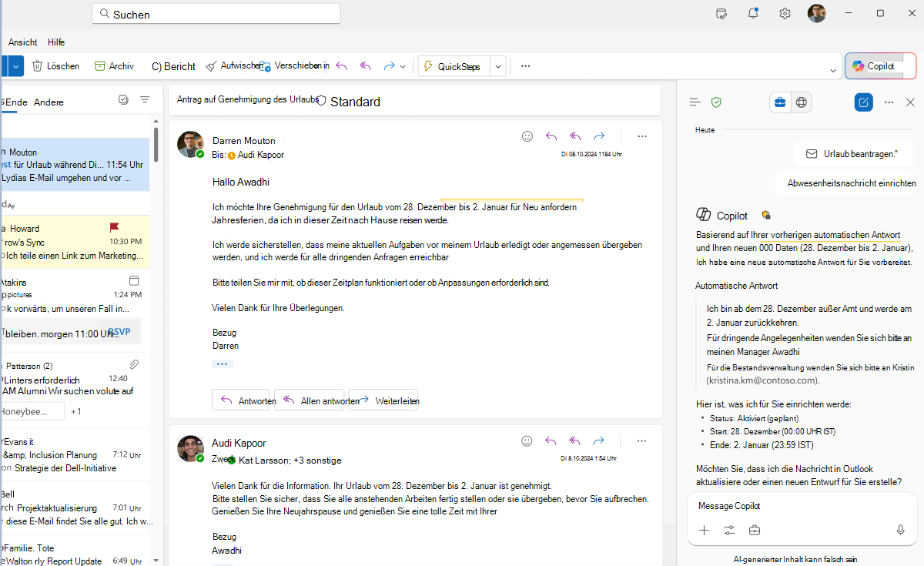Switch Copilot to Work briefcase mode
924x566 pixels.
point(780,102)
